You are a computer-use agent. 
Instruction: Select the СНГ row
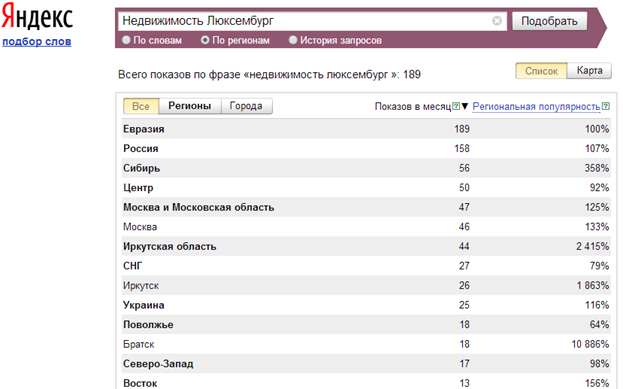click(x=366, y=266)
